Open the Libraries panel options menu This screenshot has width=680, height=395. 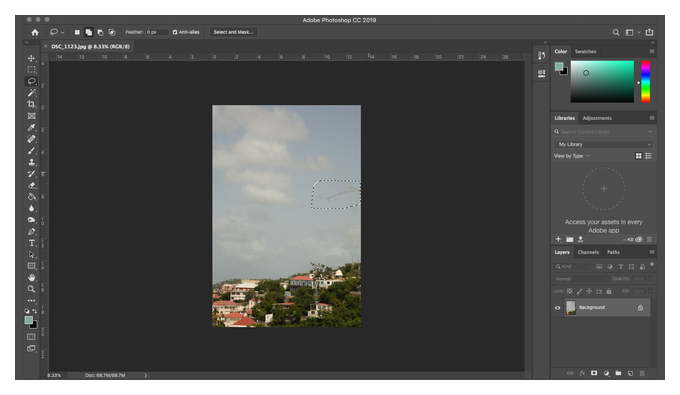(652, 118)
